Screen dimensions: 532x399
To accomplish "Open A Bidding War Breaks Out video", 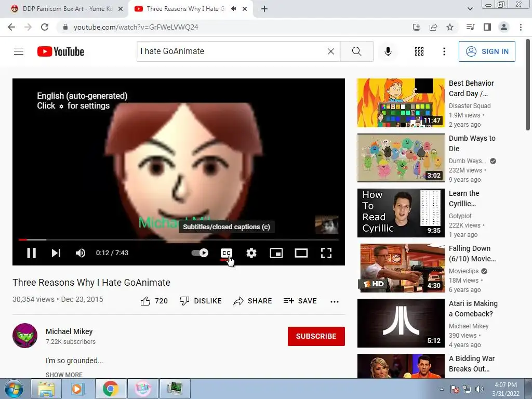I will [401, 366].
